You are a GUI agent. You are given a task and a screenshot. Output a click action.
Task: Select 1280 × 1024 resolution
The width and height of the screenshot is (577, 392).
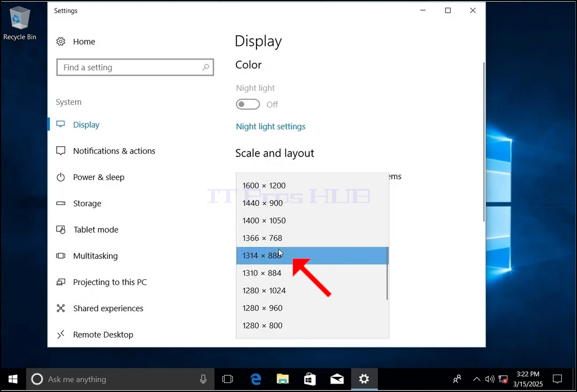[x=312, y=290]
